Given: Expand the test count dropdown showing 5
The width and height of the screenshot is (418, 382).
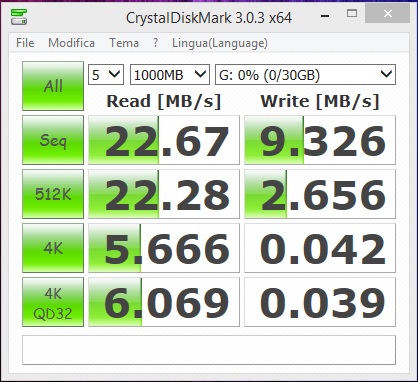Looking at the screenshot, I should 106,74.
